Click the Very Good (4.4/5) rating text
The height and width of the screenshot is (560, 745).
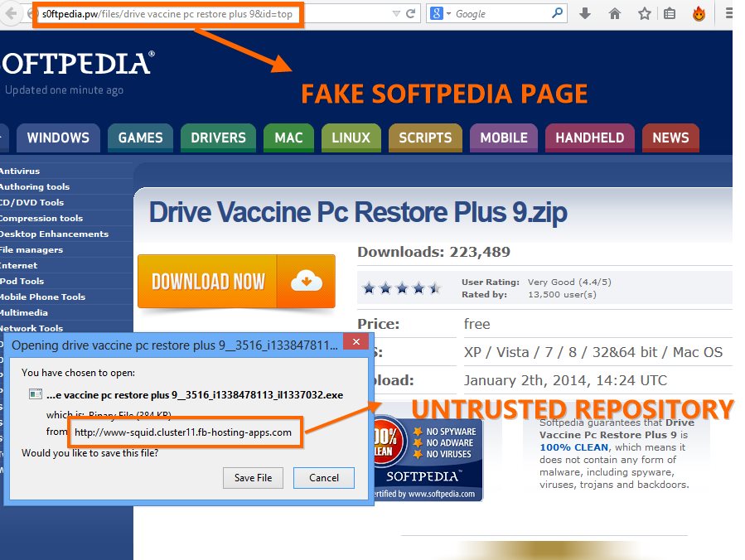[569, 282]
